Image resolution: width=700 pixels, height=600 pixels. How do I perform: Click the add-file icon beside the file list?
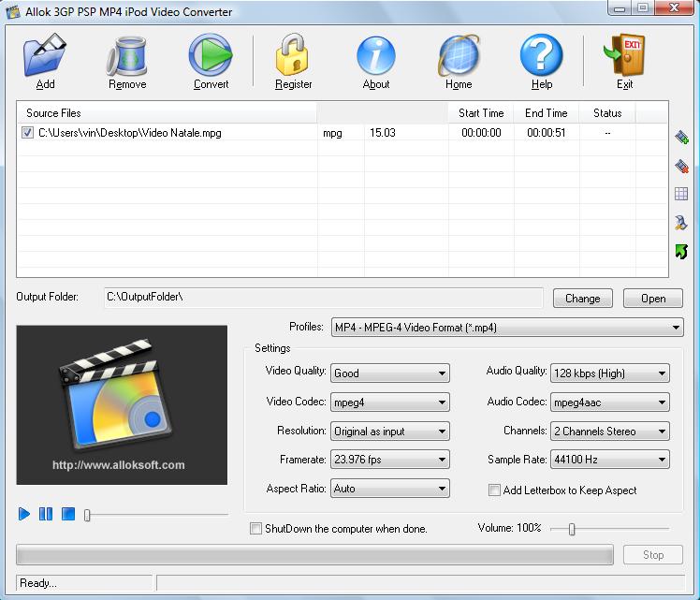681,137
